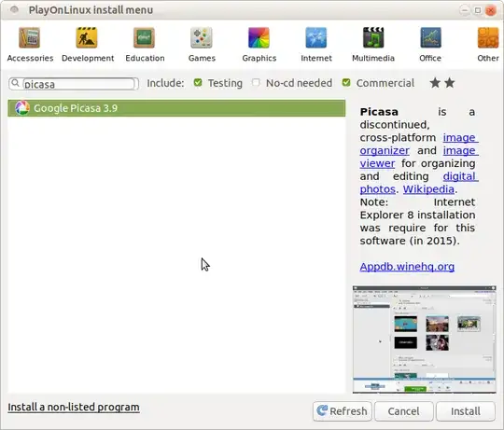The width and height of the screenshot is (504, 430).
Task: Uncheck the Testing checkbox
Action: 198,82
